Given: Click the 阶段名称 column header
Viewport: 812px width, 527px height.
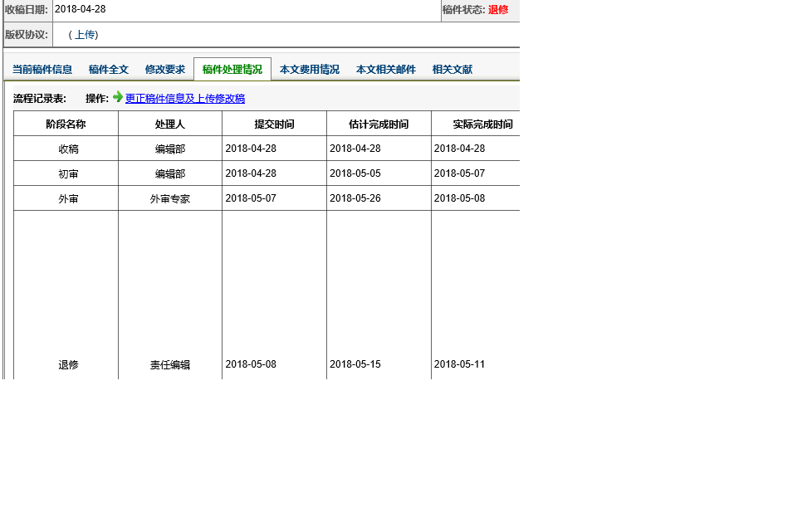Looking at the screenshot, I should (x=66, y=124).
